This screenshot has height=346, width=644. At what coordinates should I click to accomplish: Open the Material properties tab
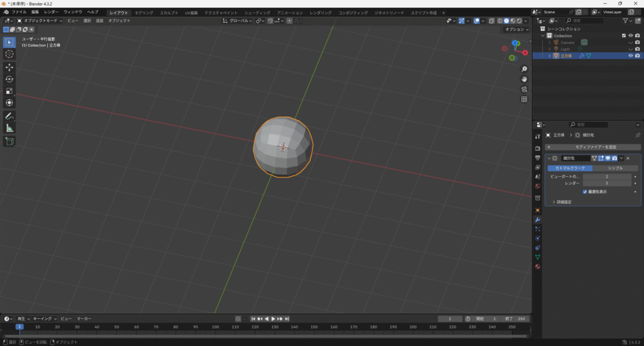click(x=537, y=267)
